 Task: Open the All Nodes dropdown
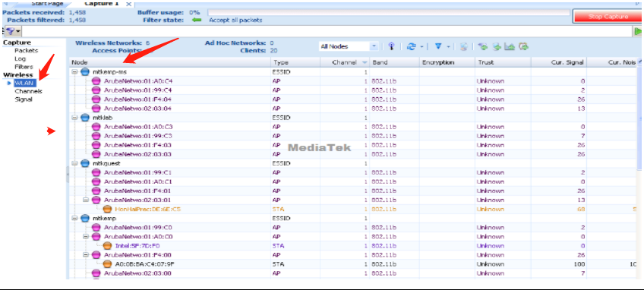[x=374, y=46]
